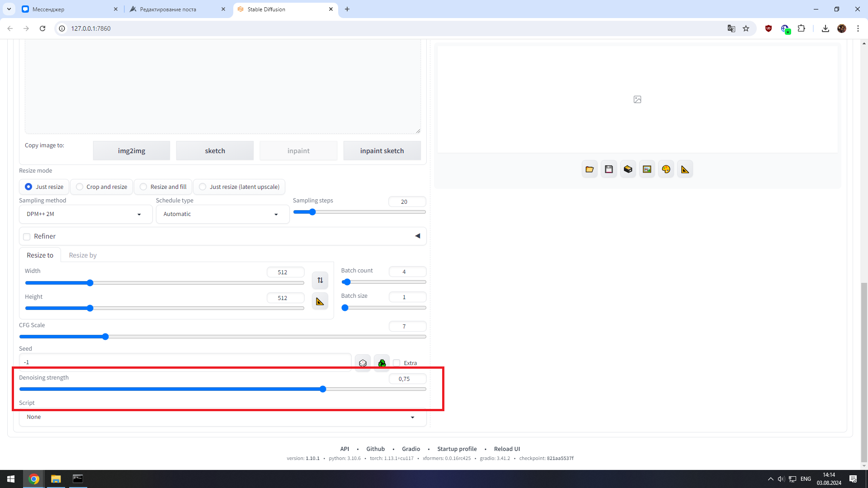Click the inpaint sketch button
The image size is (868, 488).
(x=382, y=151)
